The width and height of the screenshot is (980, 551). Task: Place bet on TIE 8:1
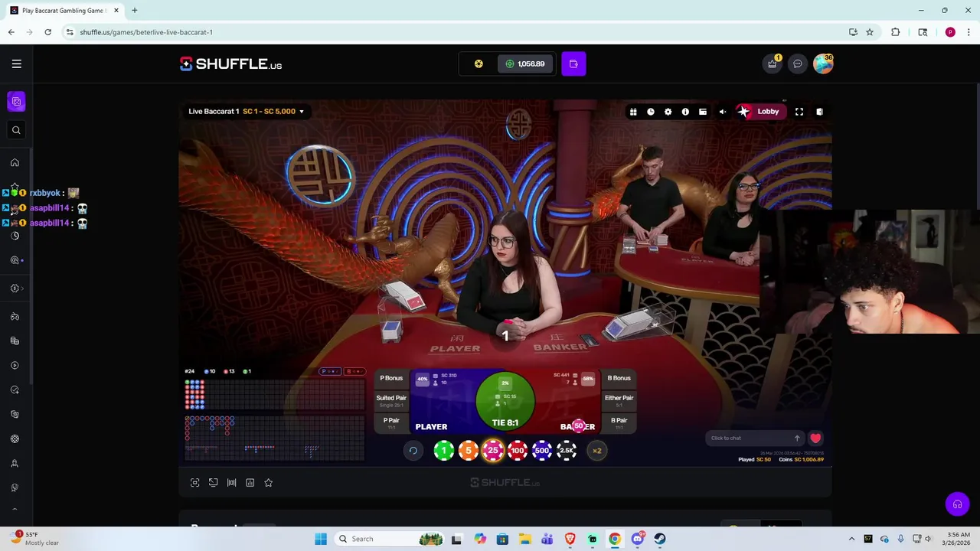(x=505, y=402)
